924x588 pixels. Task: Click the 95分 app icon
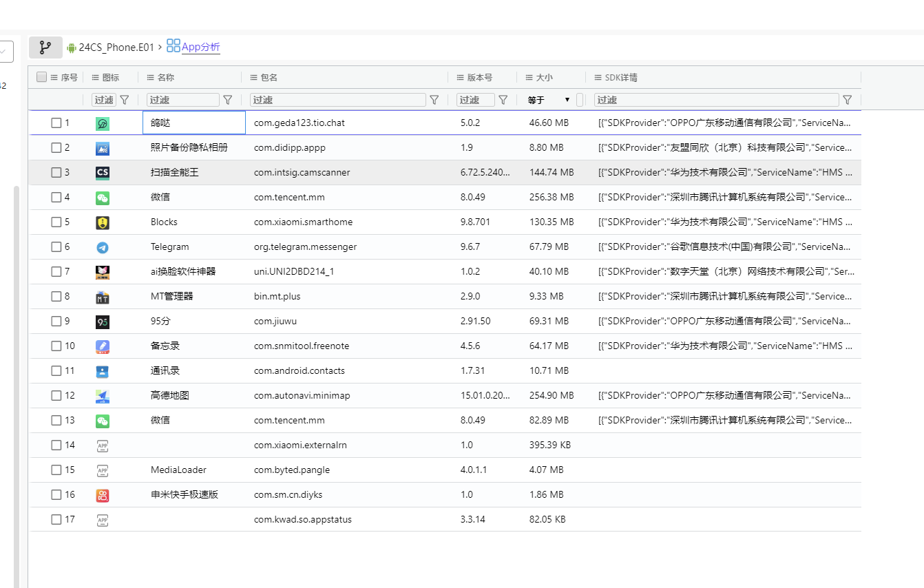coord(103,322)
